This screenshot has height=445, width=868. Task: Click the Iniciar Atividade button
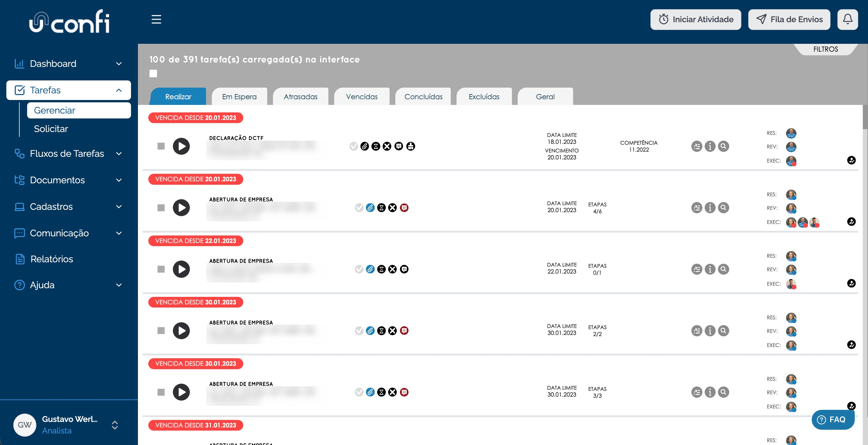click(695, 19)
